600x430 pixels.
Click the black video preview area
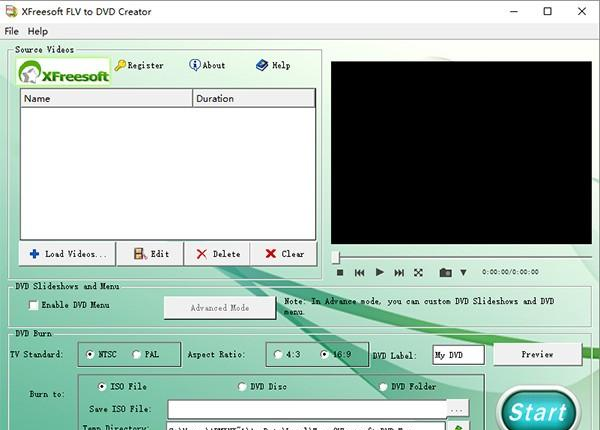[461, 152]
